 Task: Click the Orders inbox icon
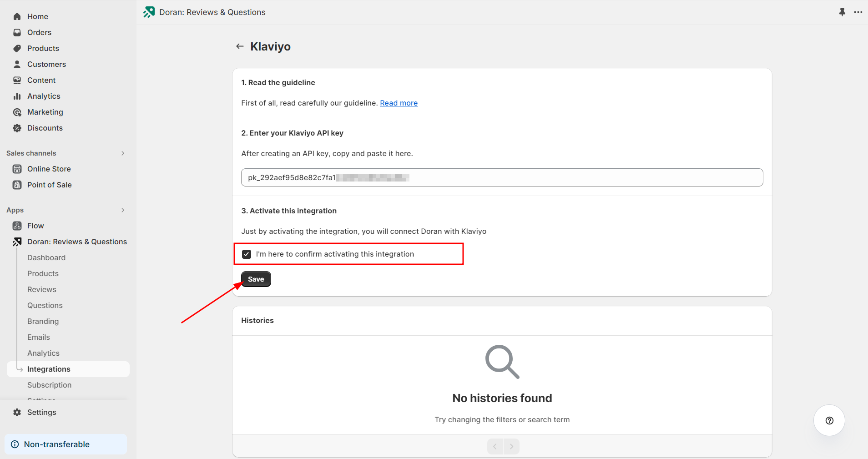tap(17, 32)
